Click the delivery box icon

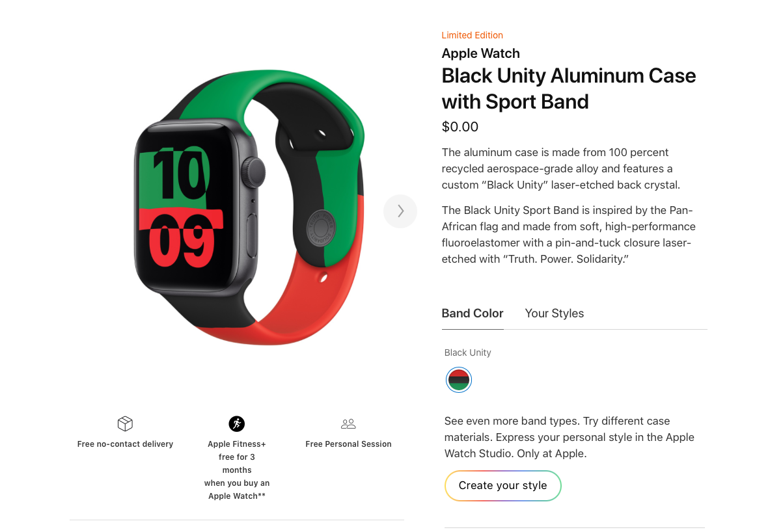coord(125,424)
